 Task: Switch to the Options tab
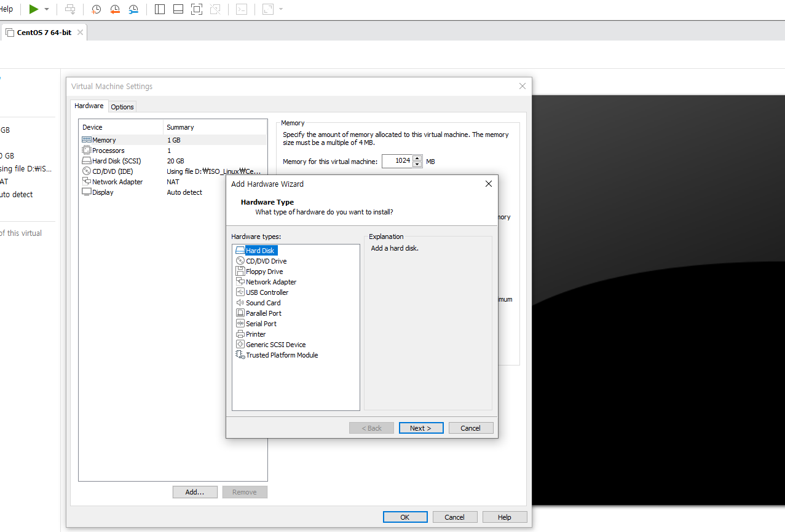click(x=122, y=107)
